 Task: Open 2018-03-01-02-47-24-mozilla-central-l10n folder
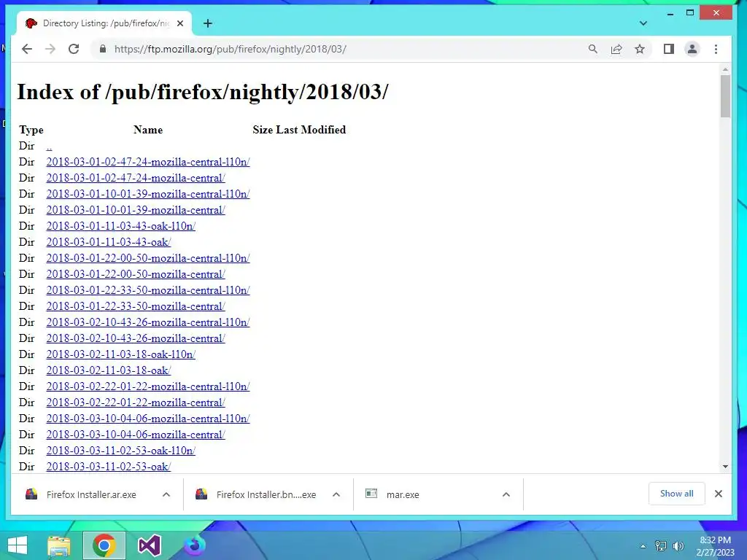click(148, 162)
